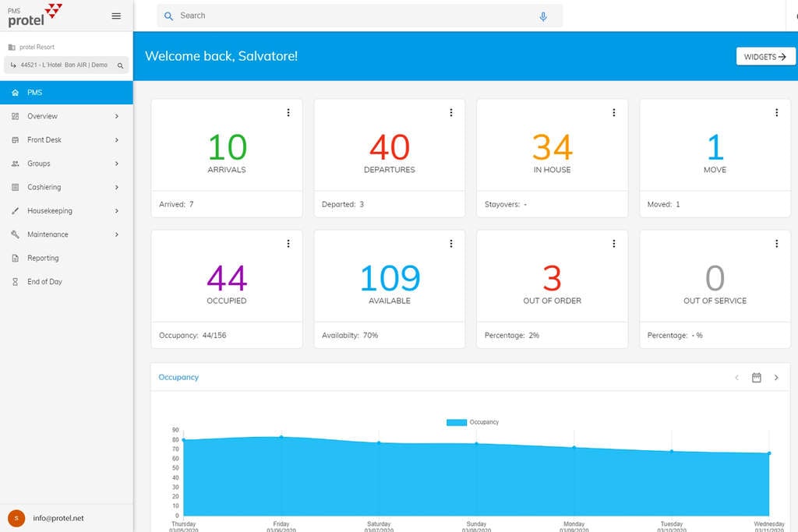Click the user avatar for info@protel.net

click(x=16, y=518)
